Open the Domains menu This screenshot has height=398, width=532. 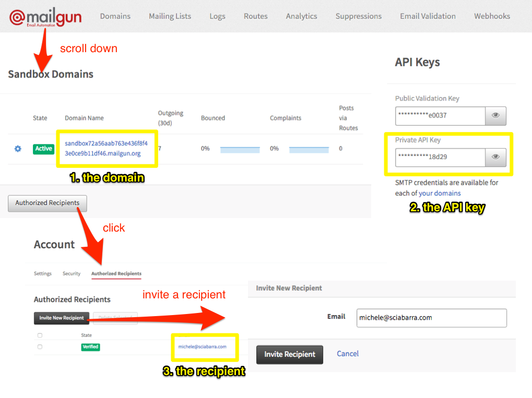coord(115,16)
